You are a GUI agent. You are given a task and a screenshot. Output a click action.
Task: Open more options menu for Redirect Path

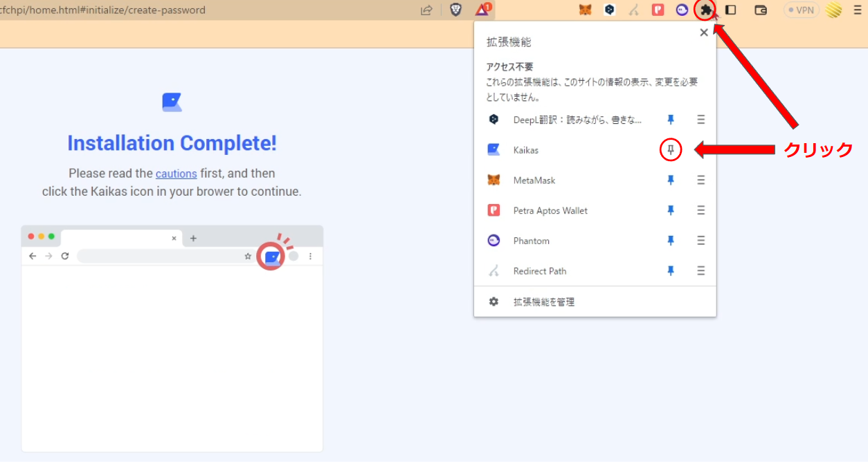700,271
